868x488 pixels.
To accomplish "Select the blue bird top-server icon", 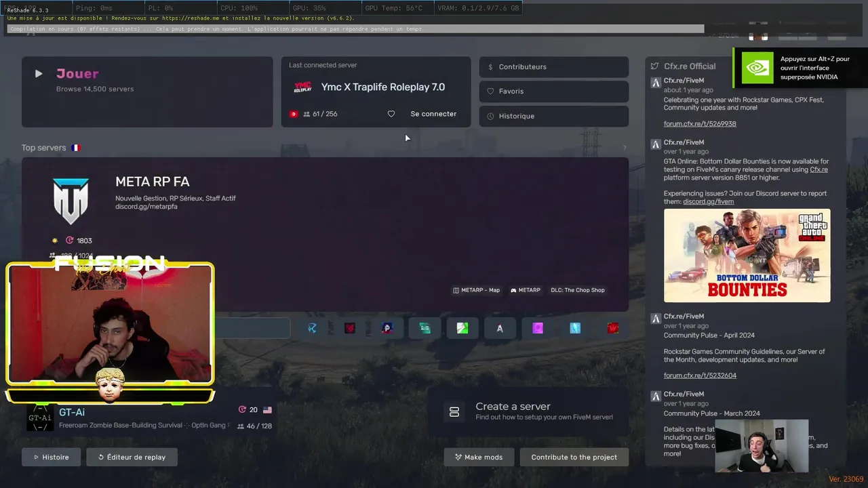I will point(312,328).
